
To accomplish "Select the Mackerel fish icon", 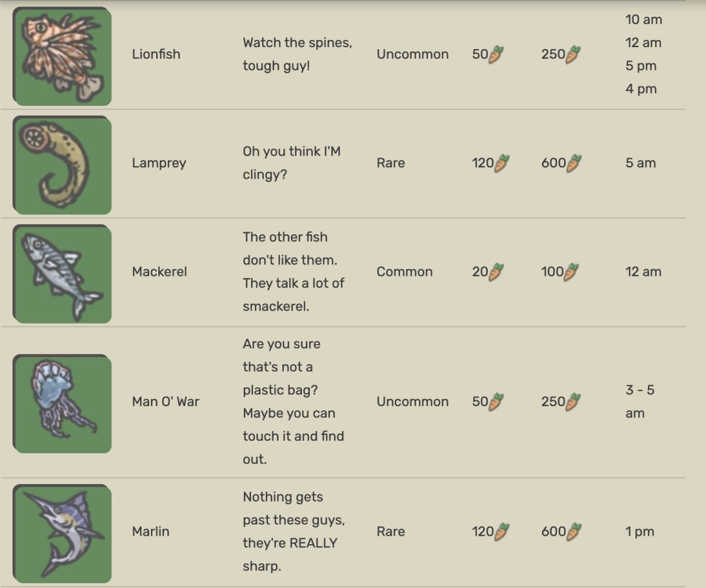I will point(62,273).
